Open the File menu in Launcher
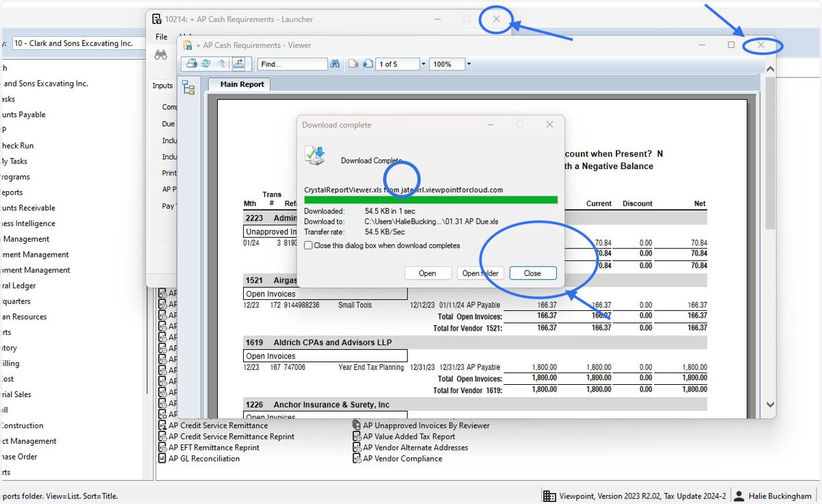 pyautogui.click(x=162, y=37)
